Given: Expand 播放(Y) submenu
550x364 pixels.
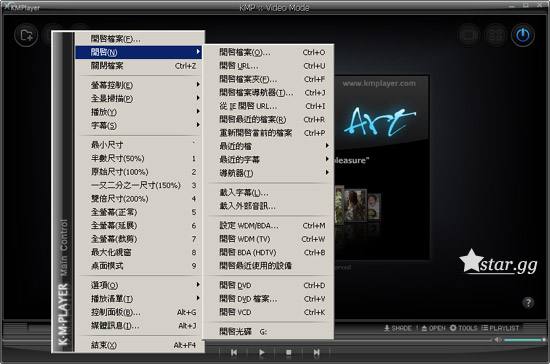Looking at the screenshot, I should pos(140,112).
